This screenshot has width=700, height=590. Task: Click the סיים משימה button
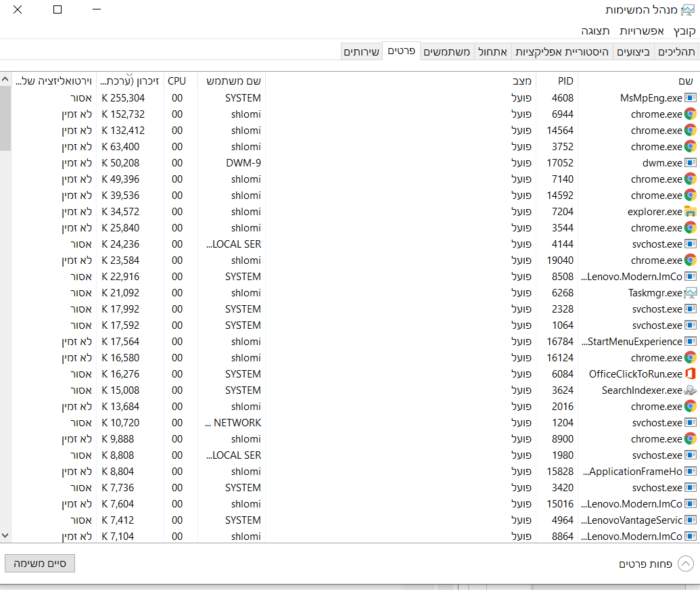[x=40, y=563]
